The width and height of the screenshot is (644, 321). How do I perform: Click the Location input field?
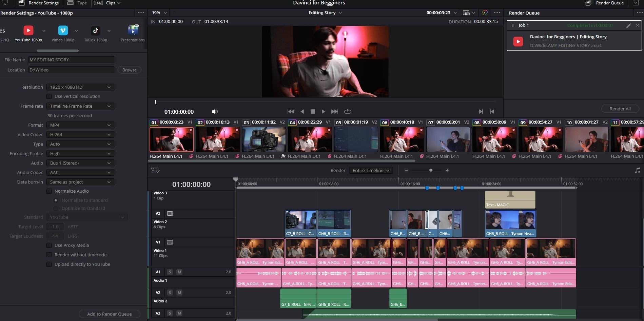coord(71,70)
